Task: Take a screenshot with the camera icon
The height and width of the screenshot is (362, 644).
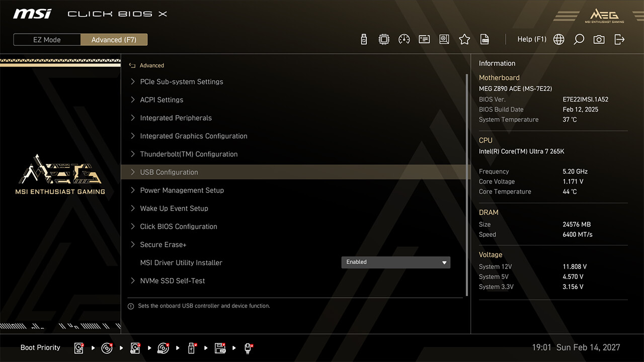Action: point(599,39)
